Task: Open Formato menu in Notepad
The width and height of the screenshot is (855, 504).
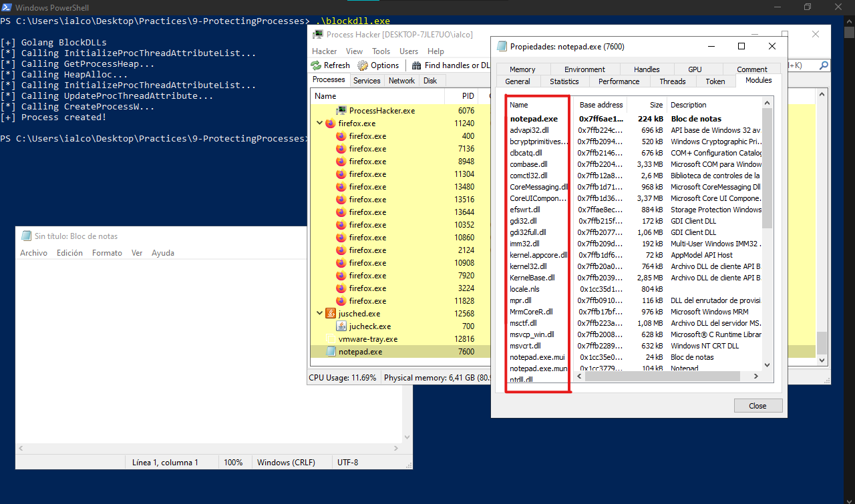Action: pyautogui.click(x=107, y=253)
